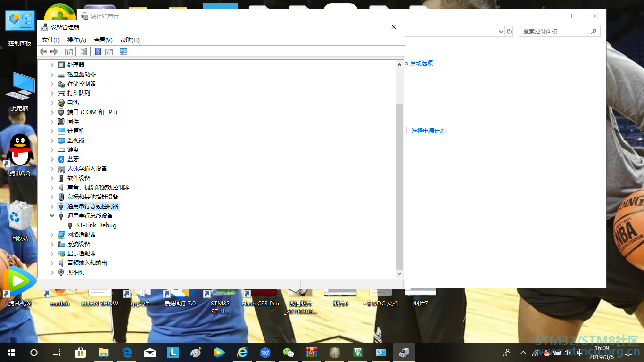Select the 键盘 keyboard category icon
The image size is (644, 362).
point(61,150)
